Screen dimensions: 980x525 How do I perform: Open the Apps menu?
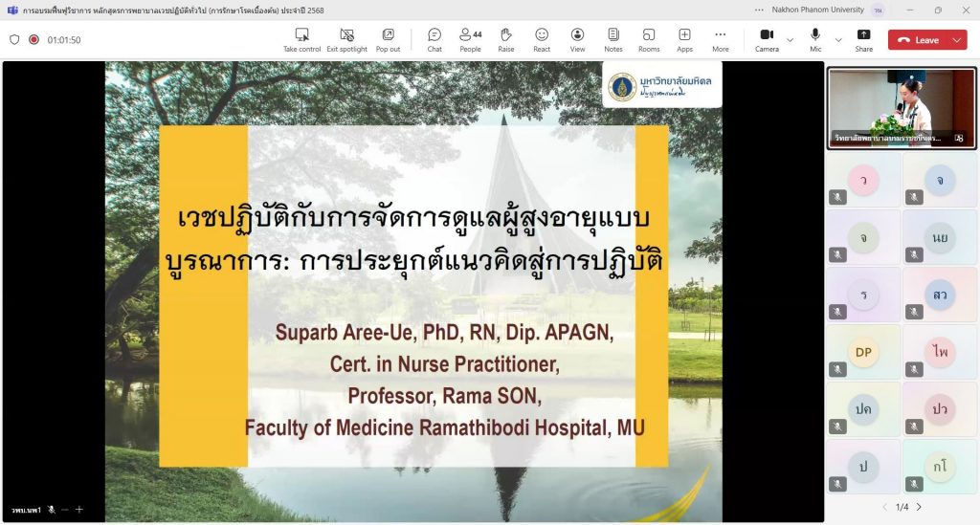pyautogui.click(x=684, y=40)
